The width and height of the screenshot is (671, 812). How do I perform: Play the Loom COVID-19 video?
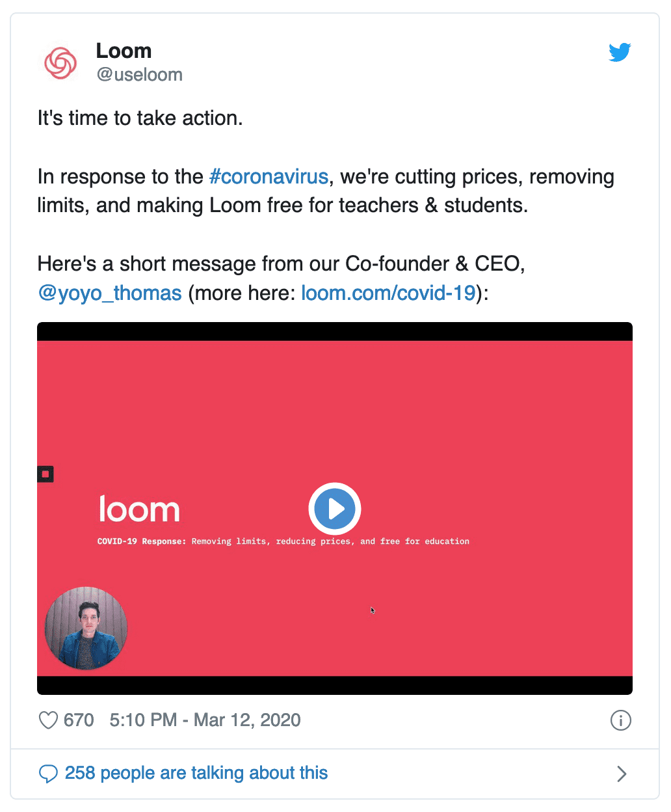(335, 508)
